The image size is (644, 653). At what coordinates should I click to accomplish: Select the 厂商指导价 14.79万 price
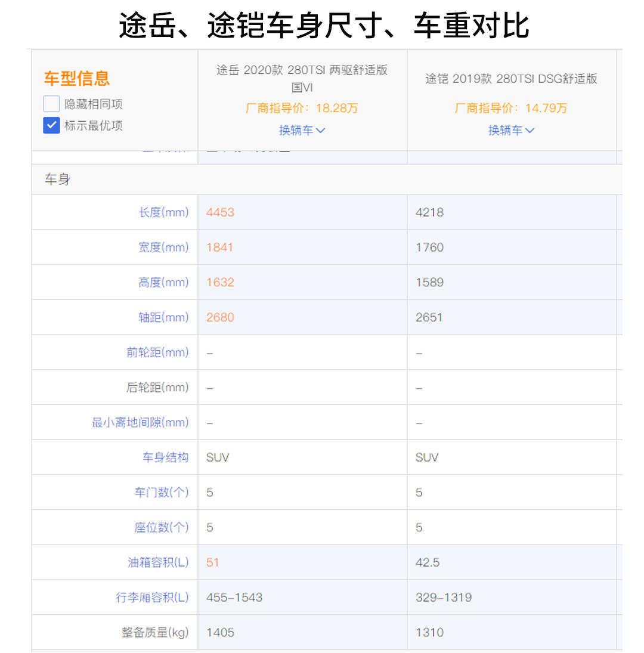511,109
